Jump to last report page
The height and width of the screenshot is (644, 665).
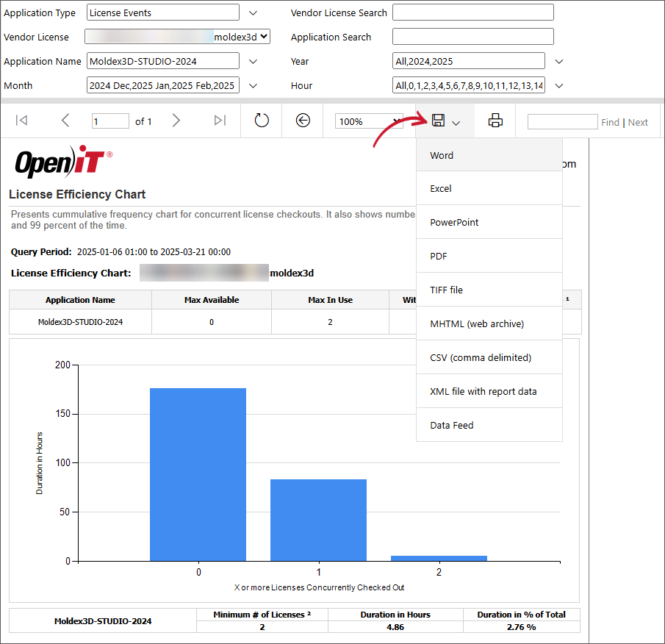pyautogui.click(x=220, y=121)
